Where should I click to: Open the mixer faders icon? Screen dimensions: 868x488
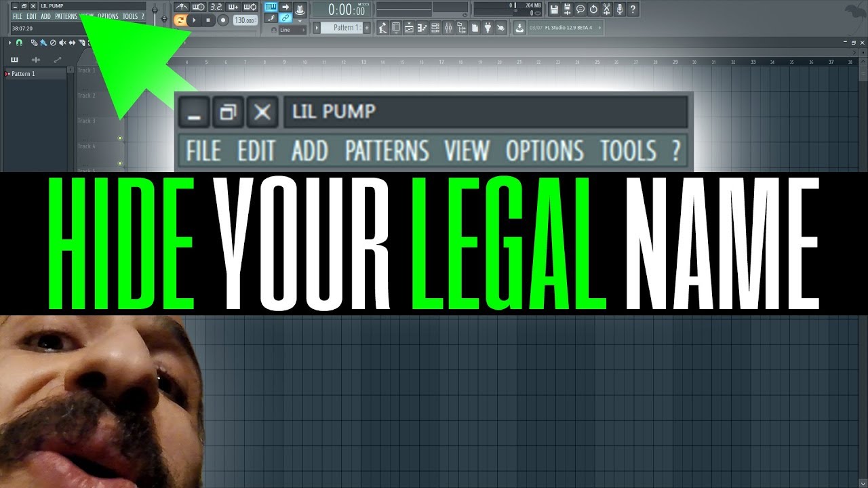pyautogui.click(x=448, y=28)
